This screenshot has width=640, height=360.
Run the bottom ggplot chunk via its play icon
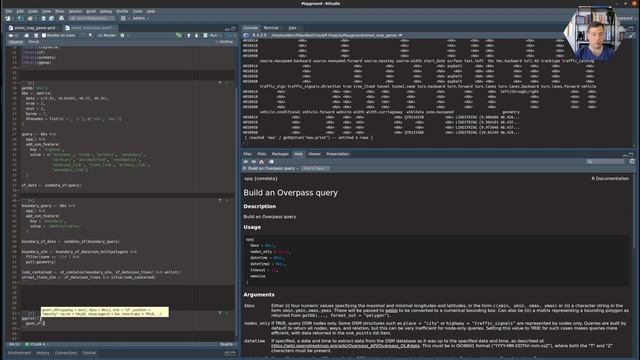[227, 313]
